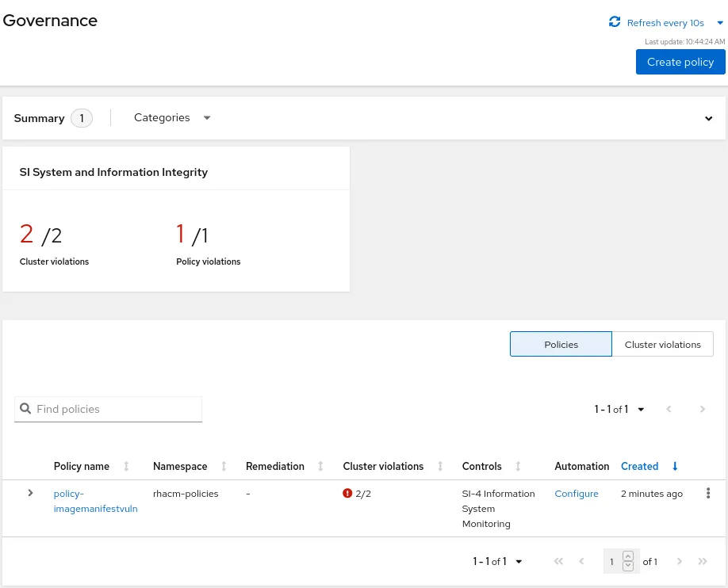Open the policy-imagemanifestvuln policy link
Screen dimensions: 728x588
tap(95, 501)
